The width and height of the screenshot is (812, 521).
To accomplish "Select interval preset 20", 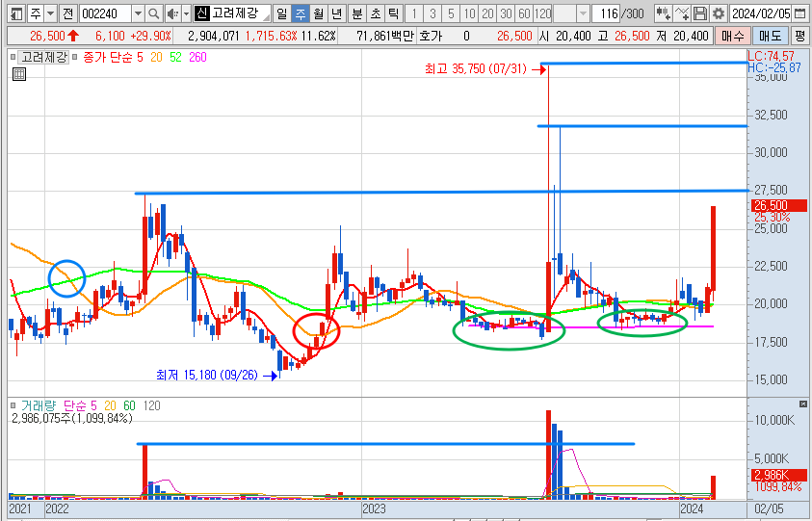I will coord(487,13).
